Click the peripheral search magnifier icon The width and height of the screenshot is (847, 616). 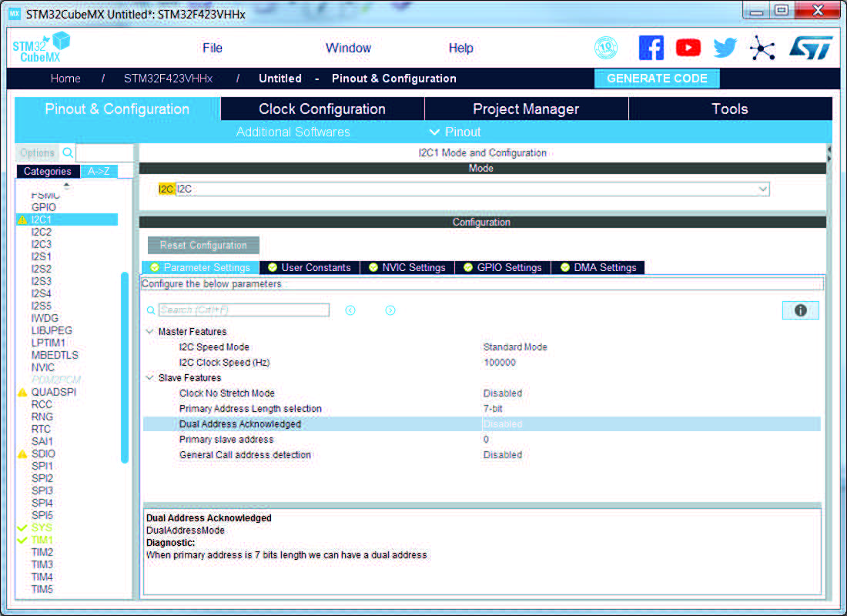pos(68,153)
